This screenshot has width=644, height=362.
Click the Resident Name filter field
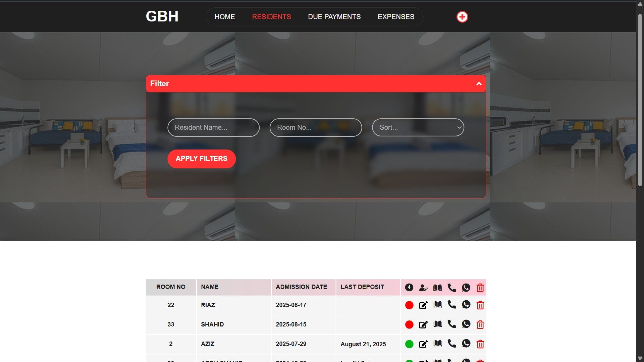[213, 127]
